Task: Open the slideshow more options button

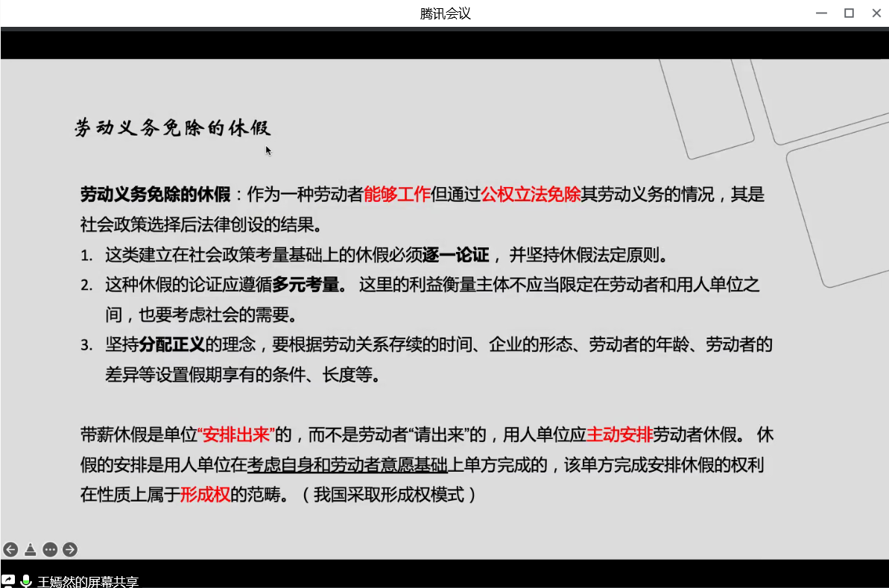Action: pos(50,550)
